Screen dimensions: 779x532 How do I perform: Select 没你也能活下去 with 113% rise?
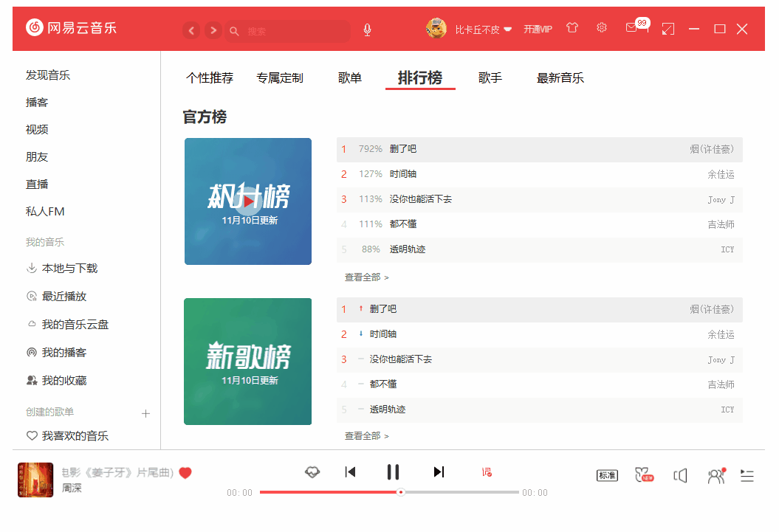coord(540,199)
